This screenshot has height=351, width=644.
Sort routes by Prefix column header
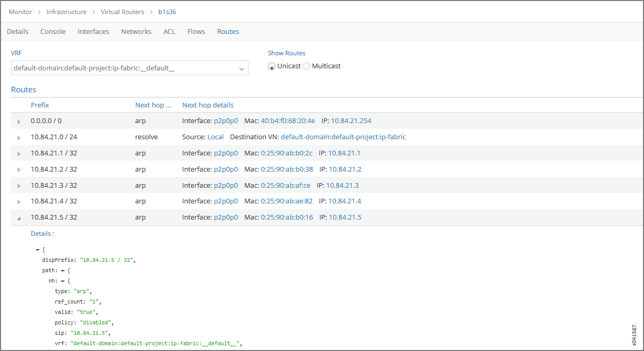pyautogui.click(x=40, y=105)
